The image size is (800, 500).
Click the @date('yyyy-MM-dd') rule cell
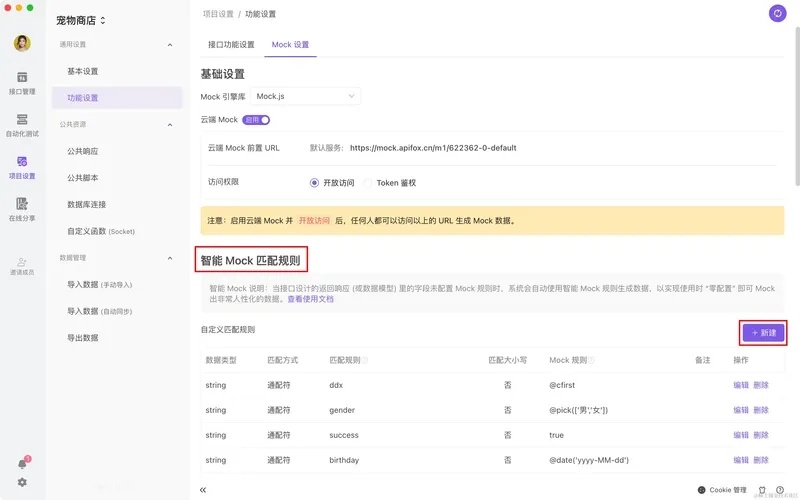click(x=589, y=460)
